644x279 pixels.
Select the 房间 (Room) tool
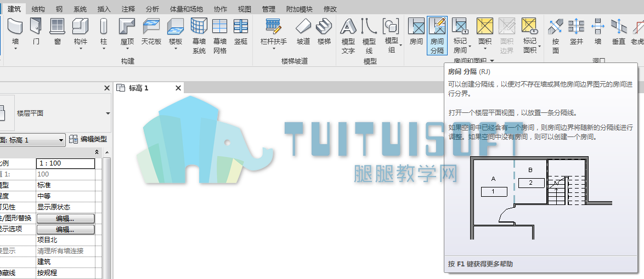coord(416,32)
